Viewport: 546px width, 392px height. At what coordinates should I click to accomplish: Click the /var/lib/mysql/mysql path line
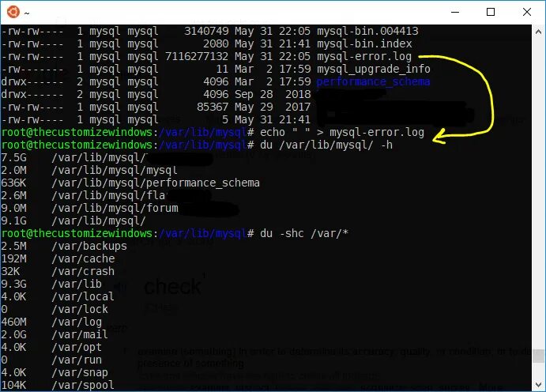pyautogui.click(x=115, y=170)
